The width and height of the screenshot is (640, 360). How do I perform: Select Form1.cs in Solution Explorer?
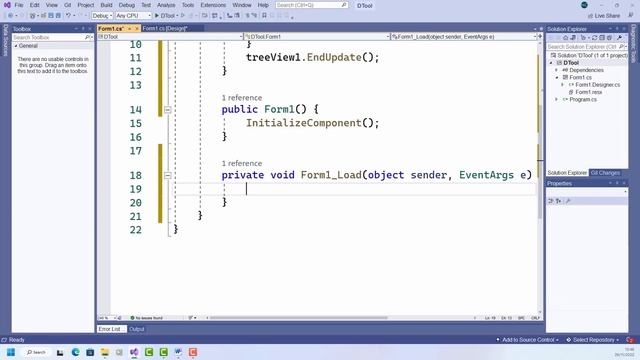click(580, 77)
